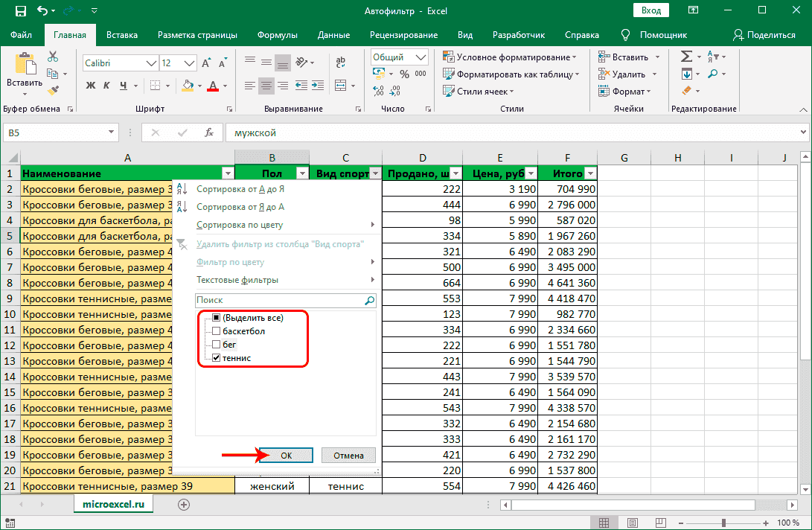The height and width of the screenshot is (530, 812).
Task: Click the Save icon in title bar
Action: click(20, 11)
